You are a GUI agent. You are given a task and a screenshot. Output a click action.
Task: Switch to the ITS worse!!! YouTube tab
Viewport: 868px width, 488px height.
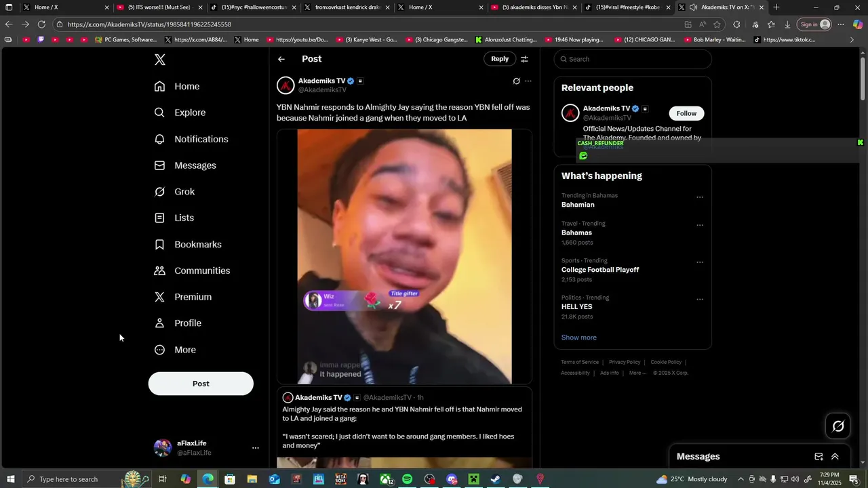[x=159, y=7]
